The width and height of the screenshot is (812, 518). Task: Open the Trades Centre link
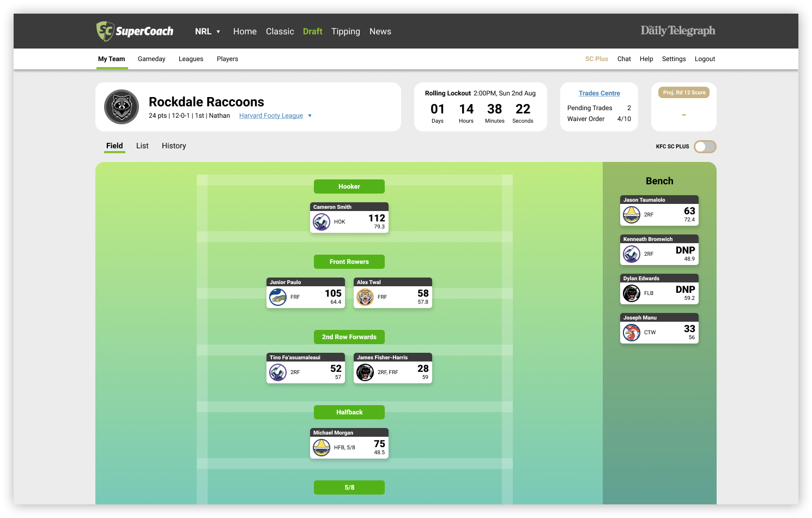[599, 93]
